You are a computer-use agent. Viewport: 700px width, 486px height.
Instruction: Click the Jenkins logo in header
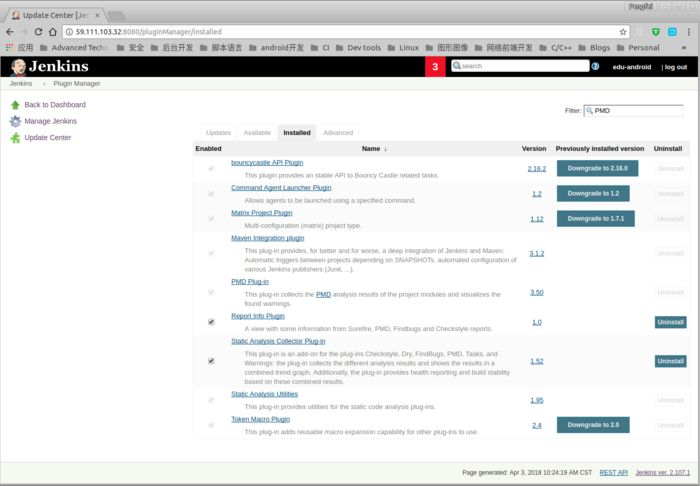coord(50,66)
